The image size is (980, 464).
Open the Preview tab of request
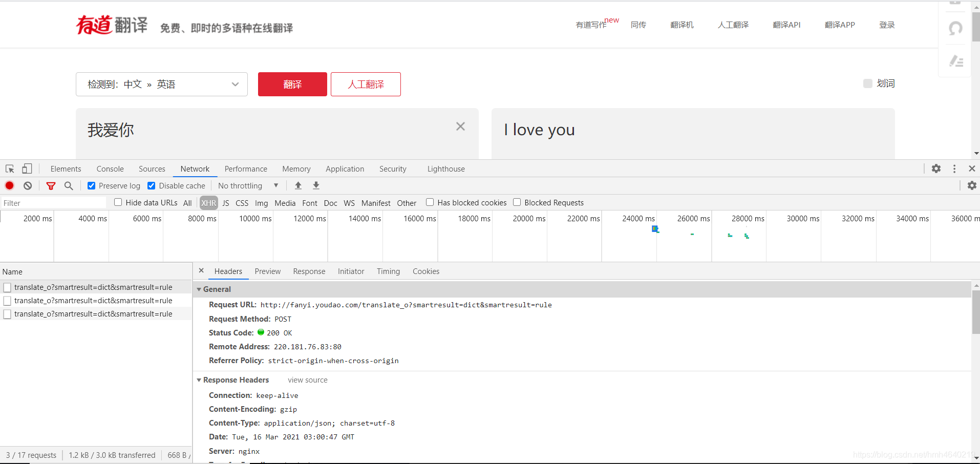[268, 271]
